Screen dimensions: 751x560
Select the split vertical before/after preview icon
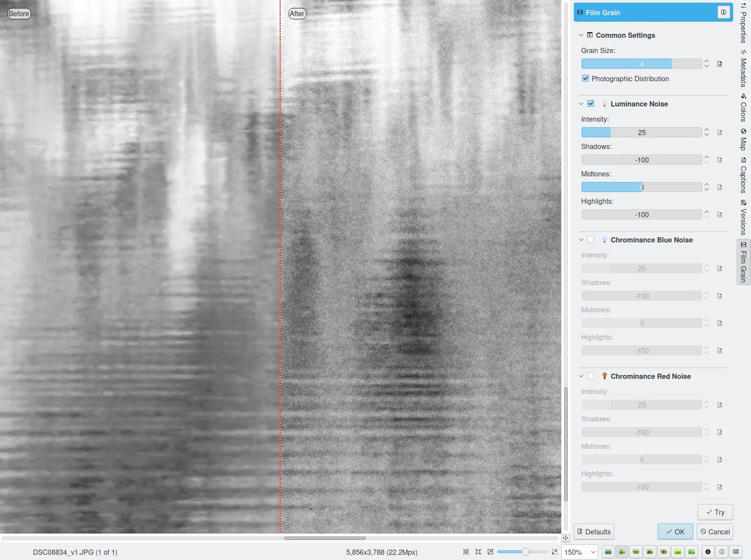622,552
